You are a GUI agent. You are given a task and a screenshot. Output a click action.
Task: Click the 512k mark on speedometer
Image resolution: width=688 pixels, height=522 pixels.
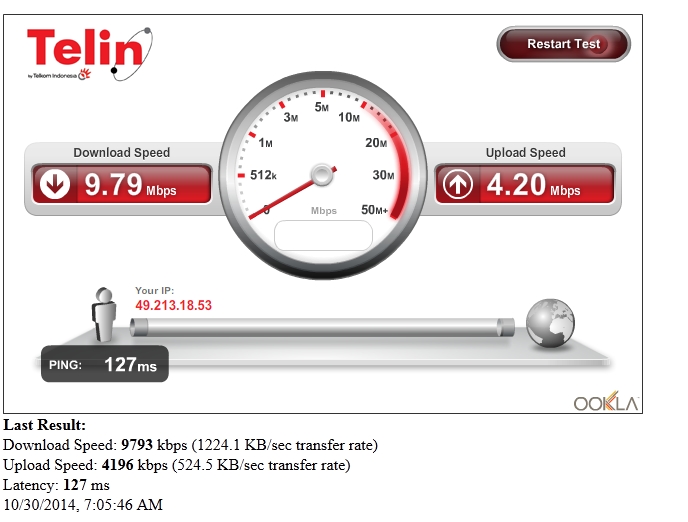coord(263,175)
